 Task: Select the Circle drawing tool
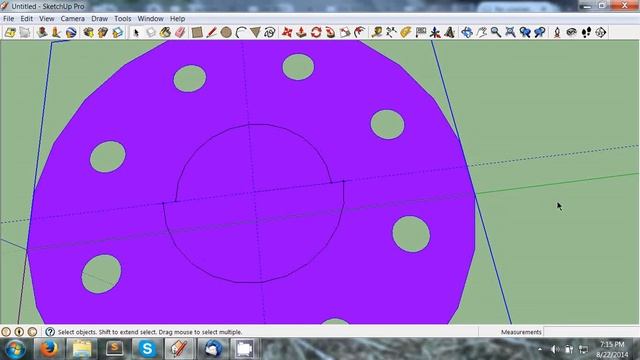coord(226,32)
